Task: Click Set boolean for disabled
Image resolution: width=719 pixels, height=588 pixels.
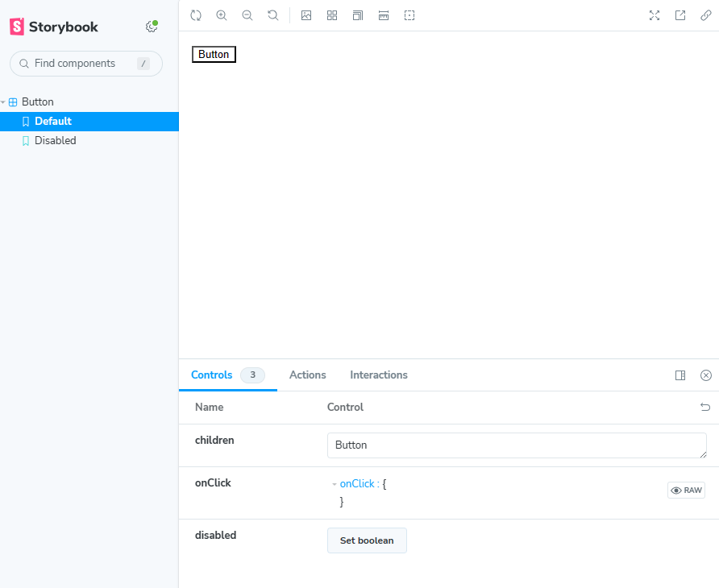Action: click(x=367, y=540)
